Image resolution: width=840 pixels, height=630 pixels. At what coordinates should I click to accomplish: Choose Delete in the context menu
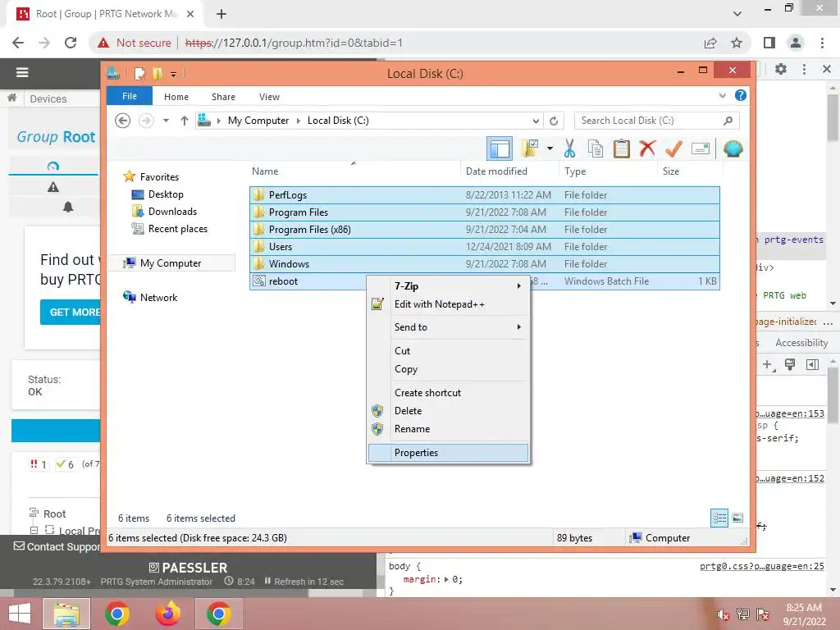coord(449,411)
